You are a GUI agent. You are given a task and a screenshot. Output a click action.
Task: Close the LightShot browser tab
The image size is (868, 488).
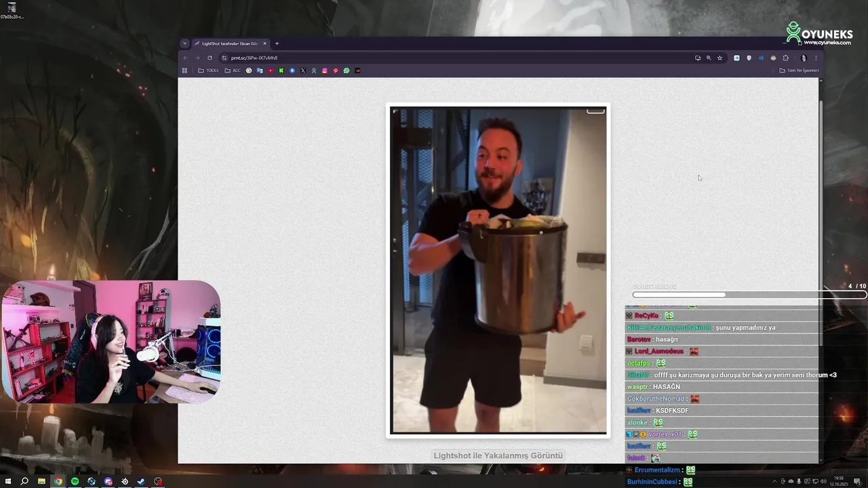click(264, 43)
